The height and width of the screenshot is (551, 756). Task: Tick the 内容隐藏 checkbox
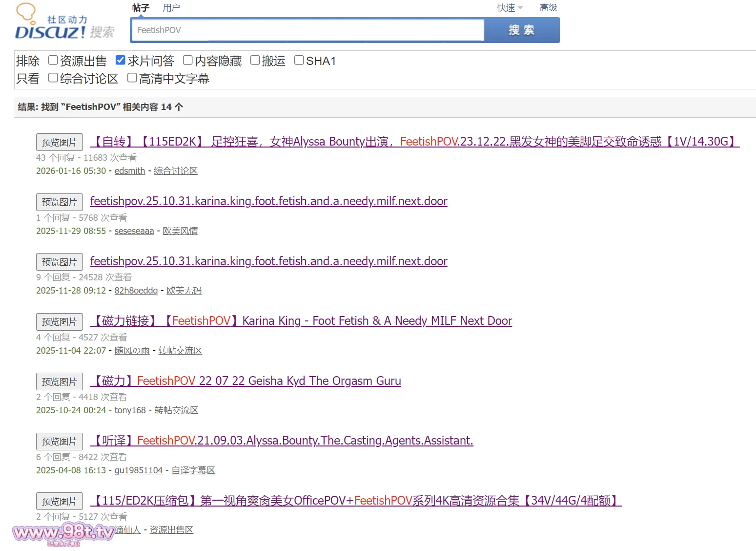(x=188, y=60)
